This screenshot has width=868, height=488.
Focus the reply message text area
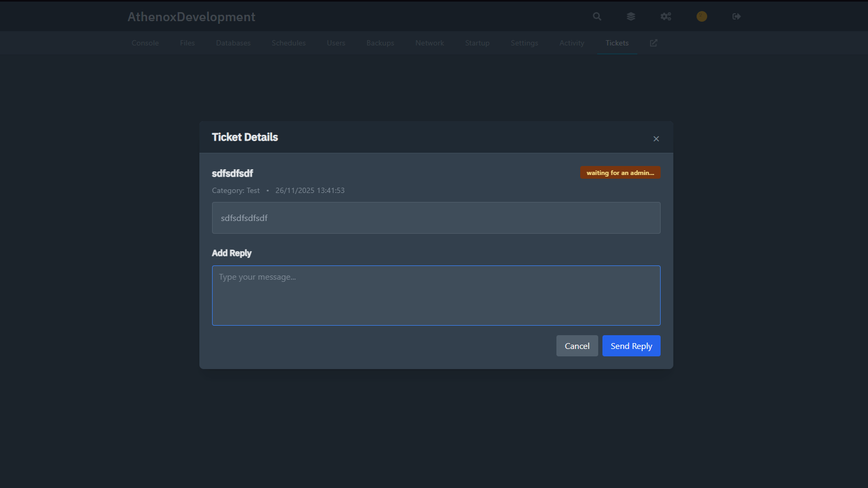click(x=436, y=295)
